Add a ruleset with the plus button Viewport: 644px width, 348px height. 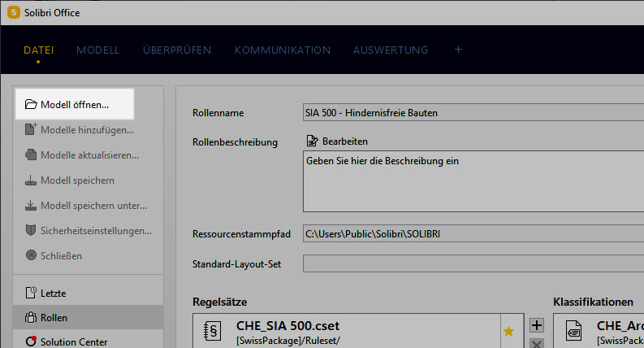[536, 325]
